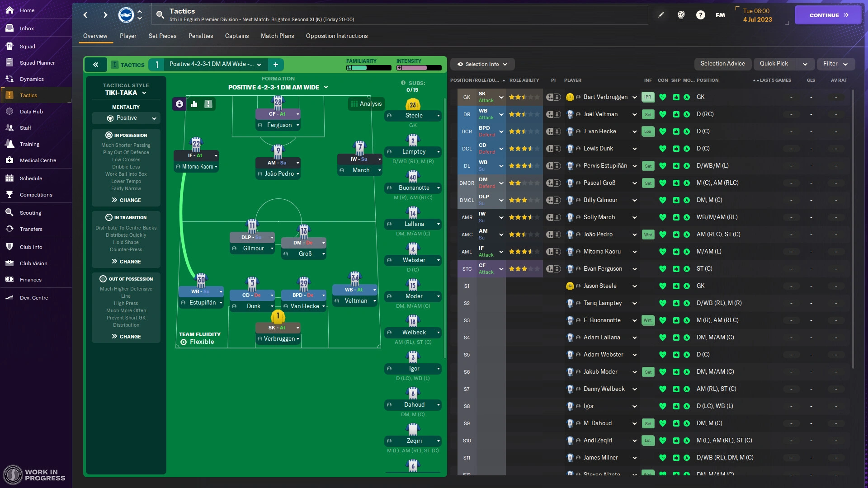This screenshot has width=868, height=488.
Task: Open the Set Pieces tab
Action: pyautogui.click(x=162, y=36)
